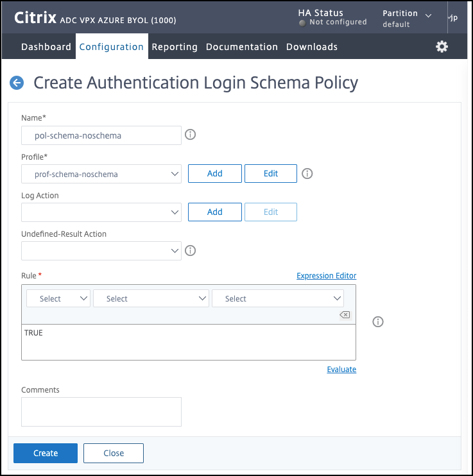Click info icon next to Name field
This screenshot has height=476, width=473.
[191, 135]
